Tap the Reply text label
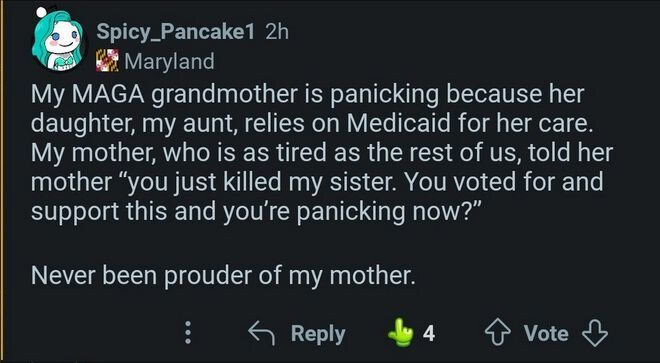Image resolution: width=660 pixels, height=363 pixels. [x=318, y=334]
